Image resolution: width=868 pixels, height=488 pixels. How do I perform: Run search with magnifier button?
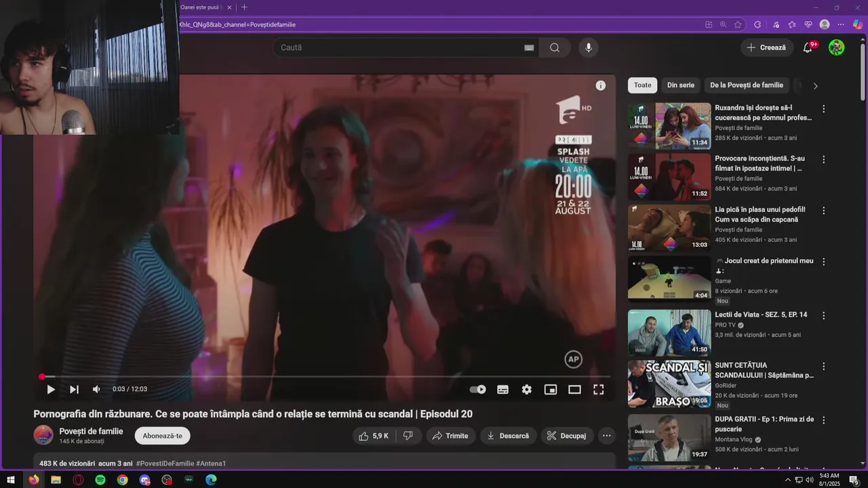coord(555,47)
